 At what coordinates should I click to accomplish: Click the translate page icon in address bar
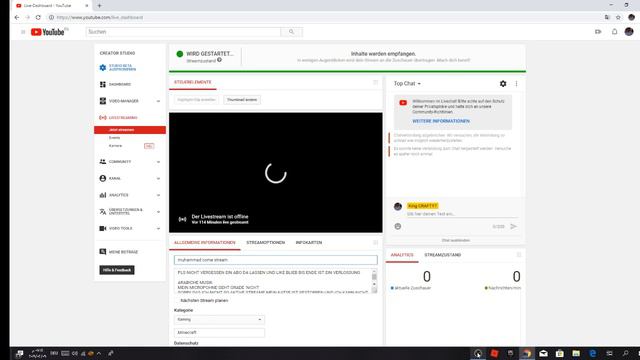tap(607, 17)
